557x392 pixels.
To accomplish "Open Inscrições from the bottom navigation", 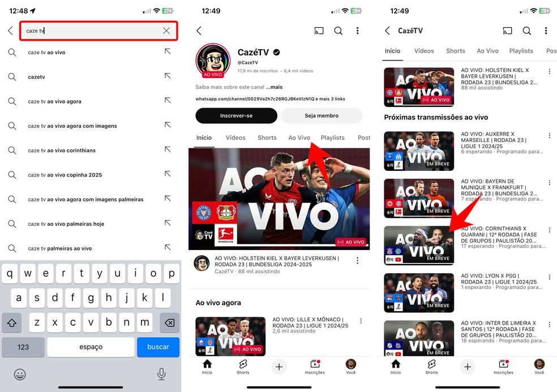I will click(315, 367).
